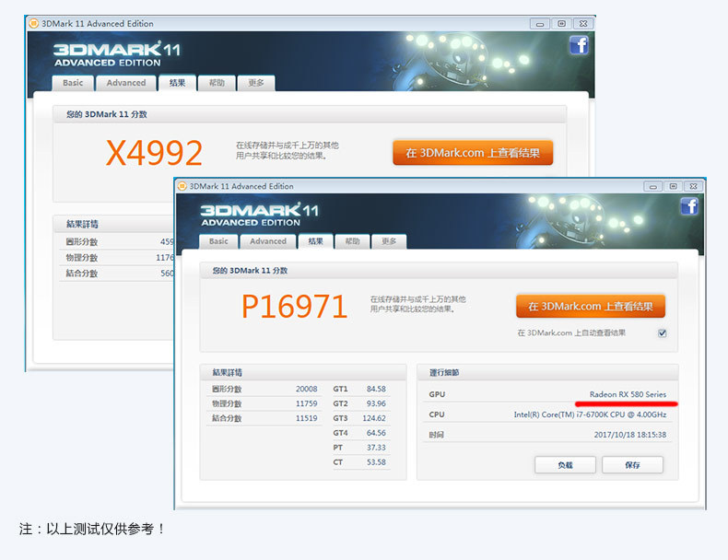Click GT3 value 124.62
Screen dimensions: 728x560
374,418
